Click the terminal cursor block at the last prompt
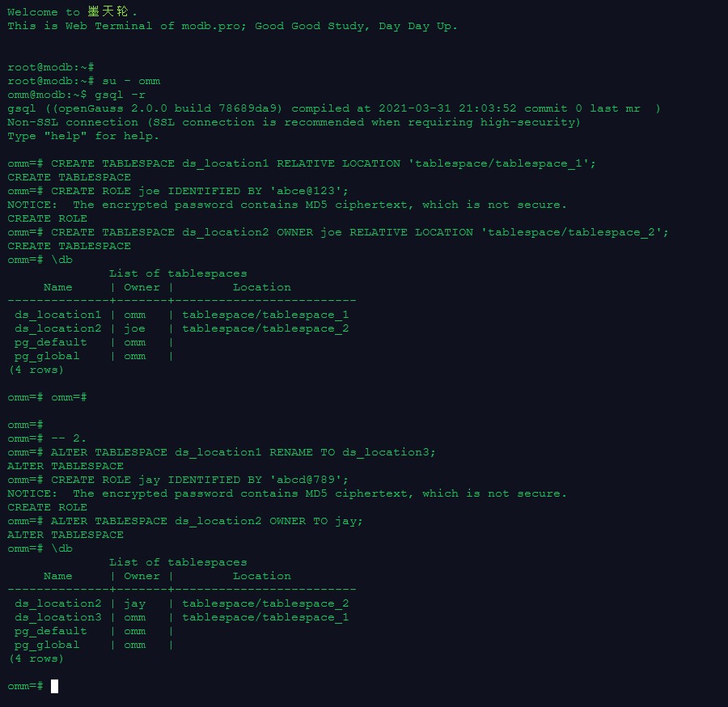Viewport: 728px width, 707px height. click(x=54, y=686)
